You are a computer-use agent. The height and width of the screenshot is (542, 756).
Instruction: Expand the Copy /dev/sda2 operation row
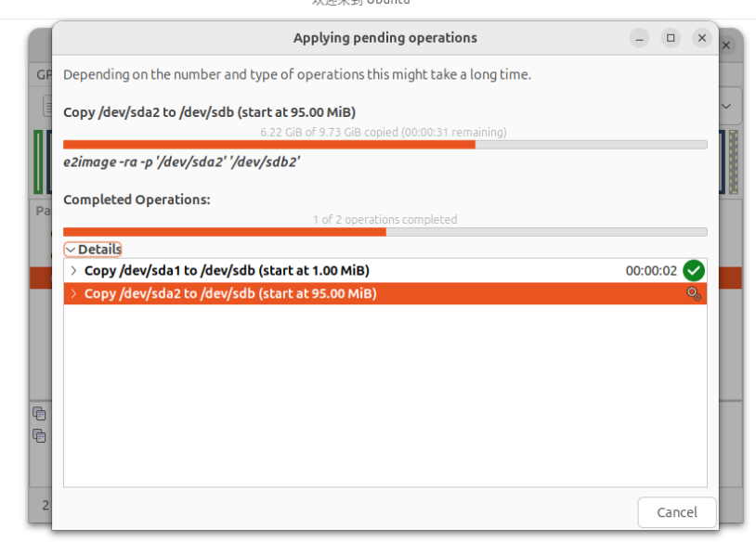click(73, 293)
